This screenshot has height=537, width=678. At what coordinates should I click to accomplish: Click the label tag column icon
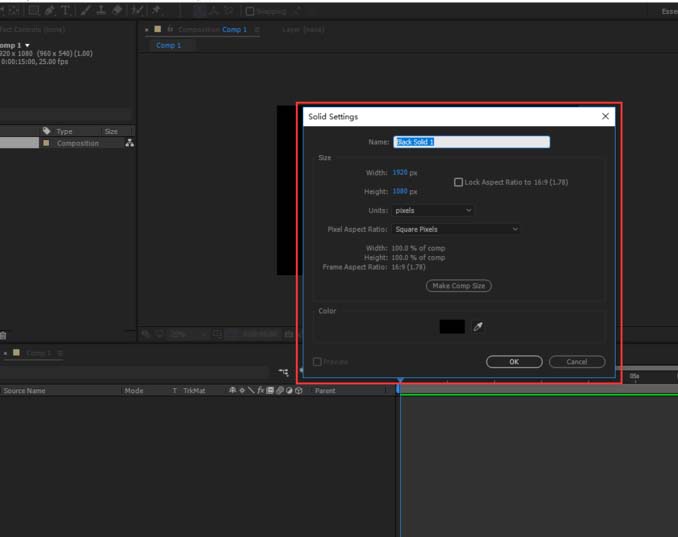[46, 131]
